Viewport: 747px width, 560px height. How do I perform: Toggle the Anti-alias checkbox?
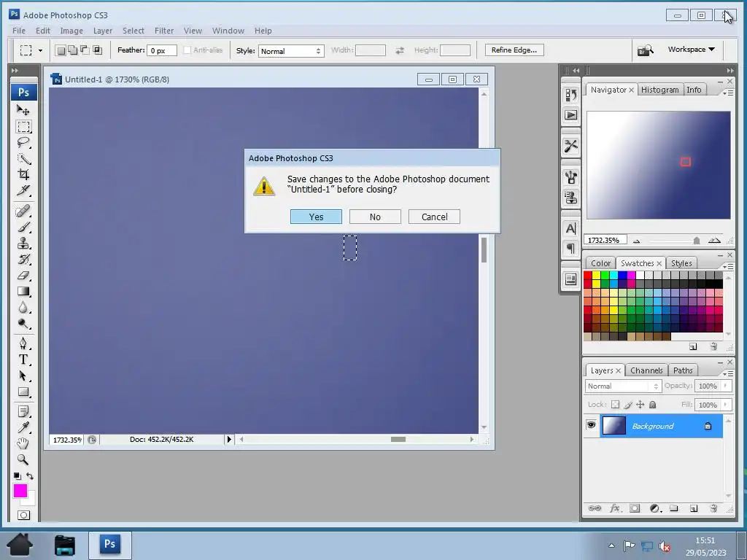(187, 50)
